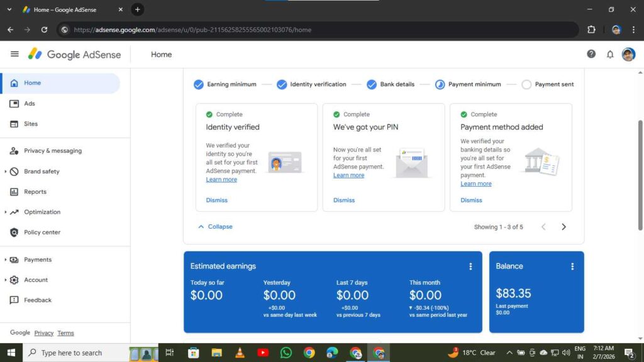Click the Payment minimum step indicator
The width and height of the screenshot is (644, 362).
coord(440,84)
